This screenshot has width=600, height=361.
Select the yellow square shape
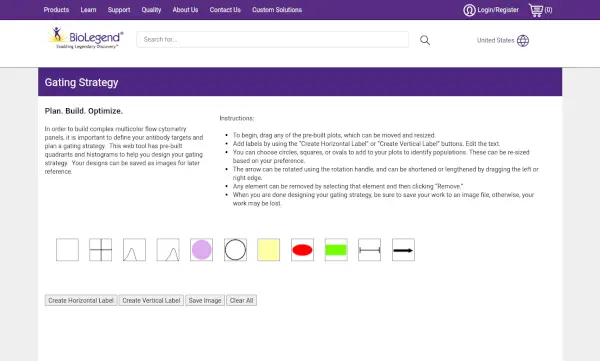[269, 250]
